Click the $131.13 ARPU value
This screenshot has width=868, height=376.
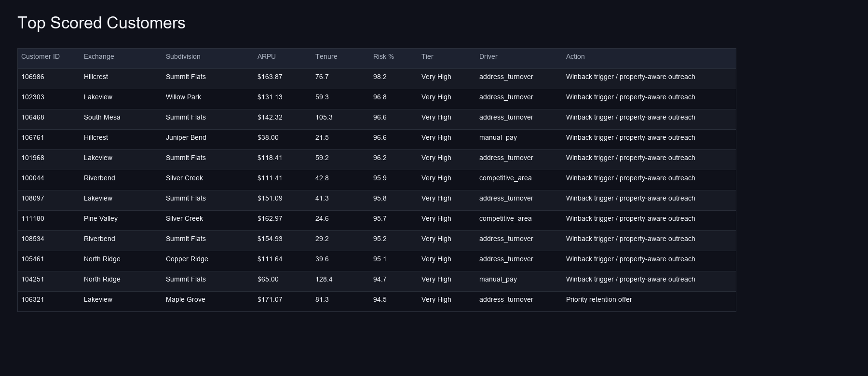(270, 97)
